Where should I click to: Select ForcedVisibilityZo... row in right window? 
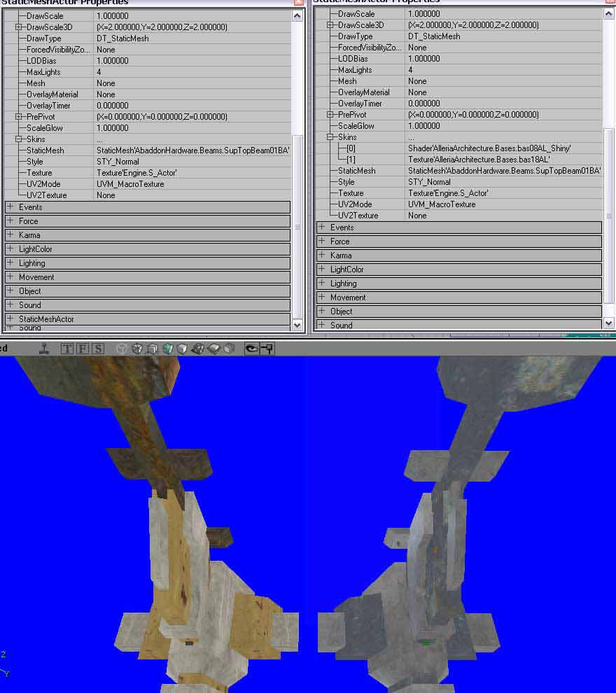click(458, 48)
